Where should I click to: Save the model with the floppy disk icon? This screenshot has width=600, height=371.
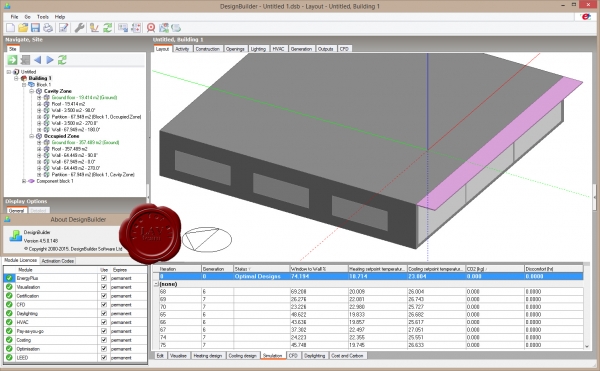tap(36, 28)
